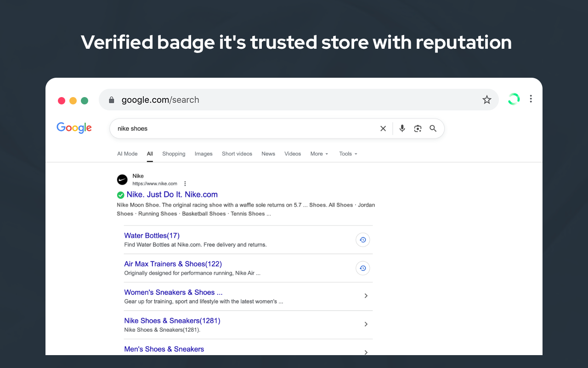Open the green circular extension icon
This screenshot has width=588, height=368.
(x=514, y=99)
